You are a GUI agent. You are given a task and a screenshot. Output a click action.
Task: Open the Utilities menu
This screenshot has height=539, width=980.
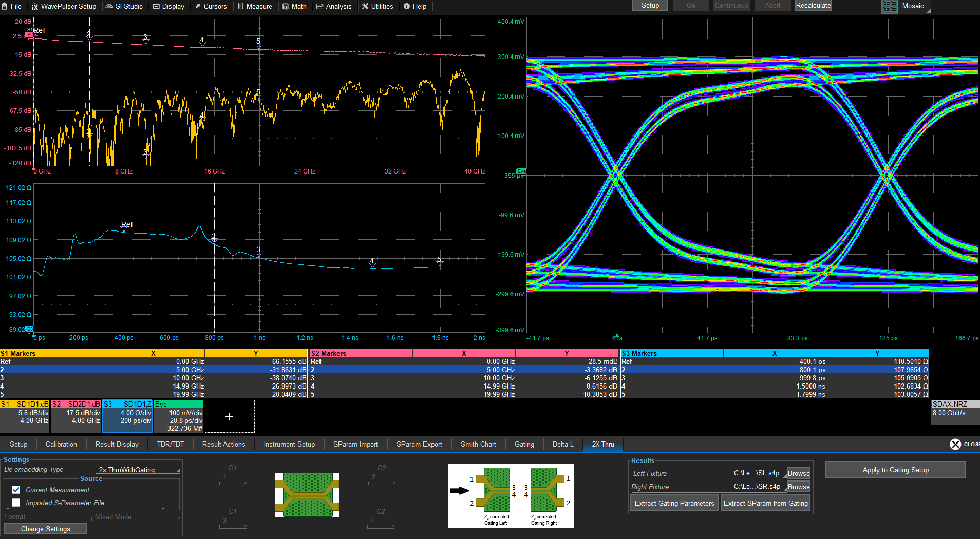click(377, 6)
